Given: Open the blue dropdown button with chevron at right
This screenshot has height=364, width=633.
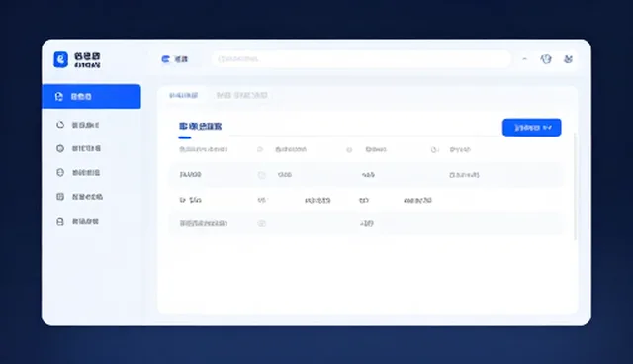Looking at the screenshot, I should (x=532, y=128).
